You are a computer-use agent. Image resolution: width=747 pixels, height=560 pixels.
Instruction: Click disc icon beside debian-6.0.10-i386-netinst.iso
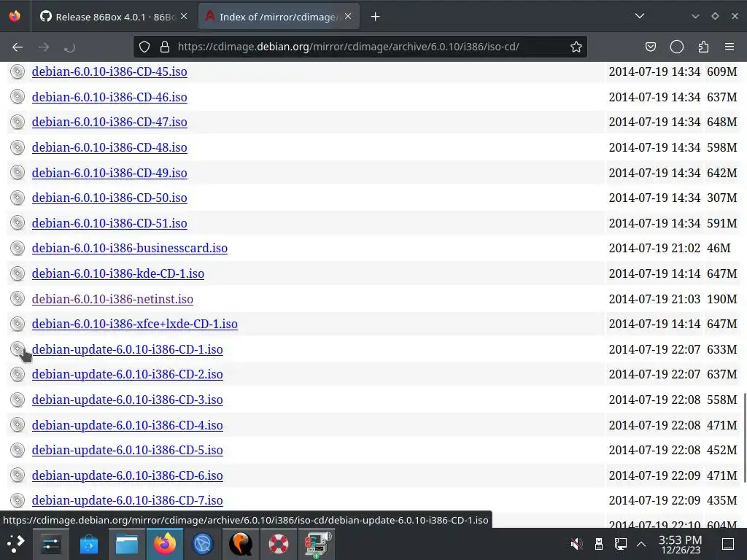click(18, 299)
